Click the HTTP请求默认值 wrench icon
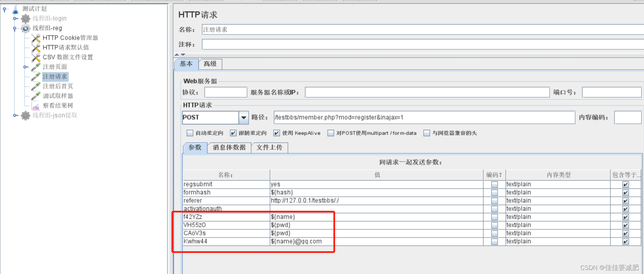644x274 pixels. pyautogui.click(x=36, y=48)
